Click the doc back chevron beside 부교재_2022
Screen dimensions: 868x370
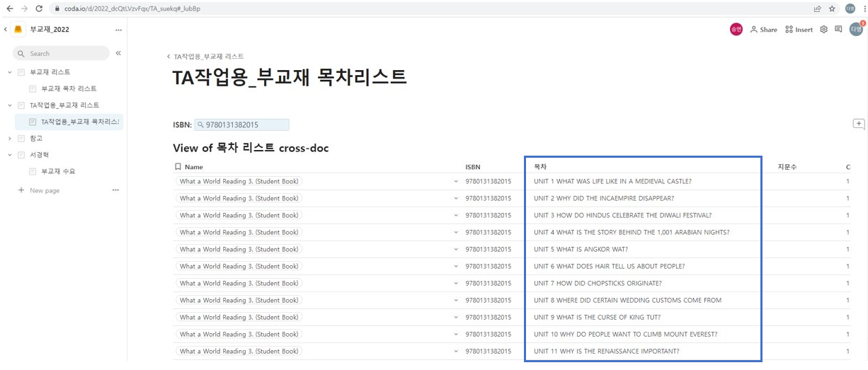(x=6, y=30)
